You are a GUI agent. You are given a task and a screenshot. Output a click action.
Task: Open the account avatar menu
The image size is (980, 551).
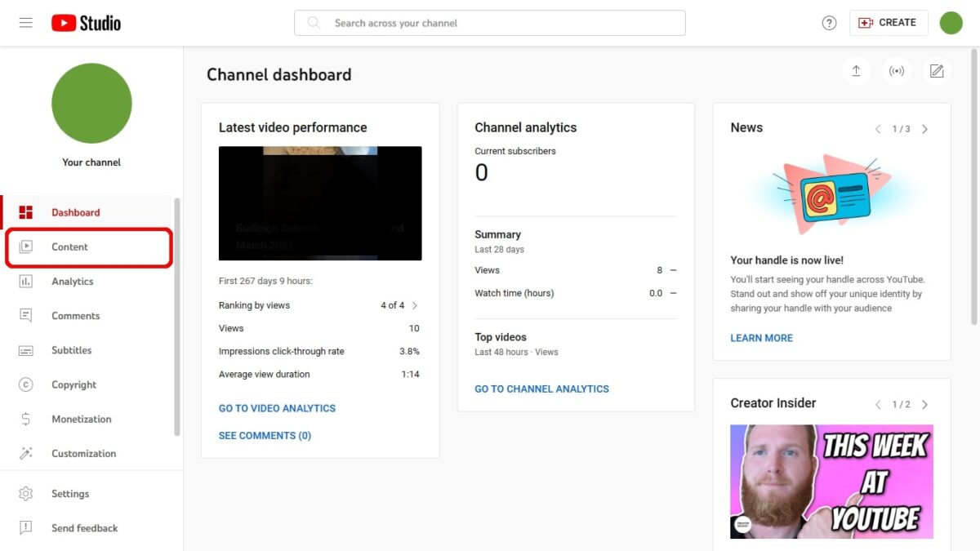click(951, 23)
